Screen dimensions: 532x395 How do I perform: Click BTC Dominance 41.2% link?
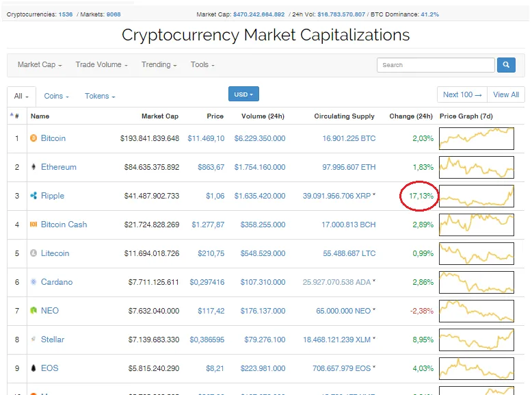(x=430, y=14)
